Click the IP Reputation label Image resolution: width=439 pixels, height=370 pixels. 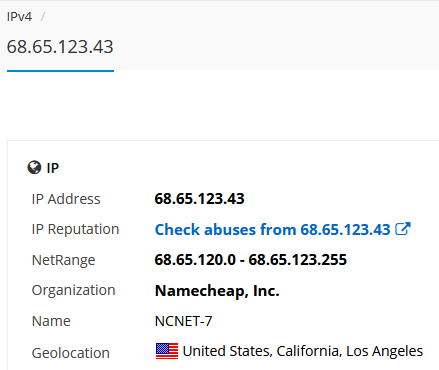point(75,229)
